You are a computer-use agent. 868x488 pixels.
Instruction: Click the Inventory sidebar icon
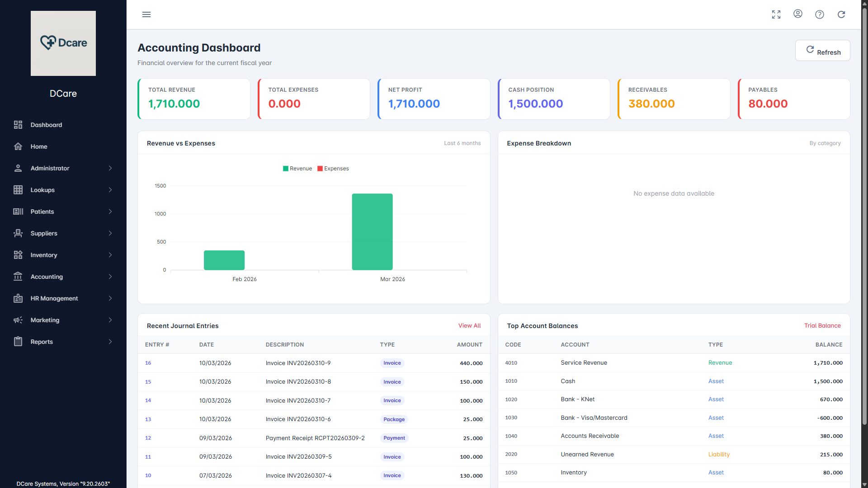[x=18, y=255]
